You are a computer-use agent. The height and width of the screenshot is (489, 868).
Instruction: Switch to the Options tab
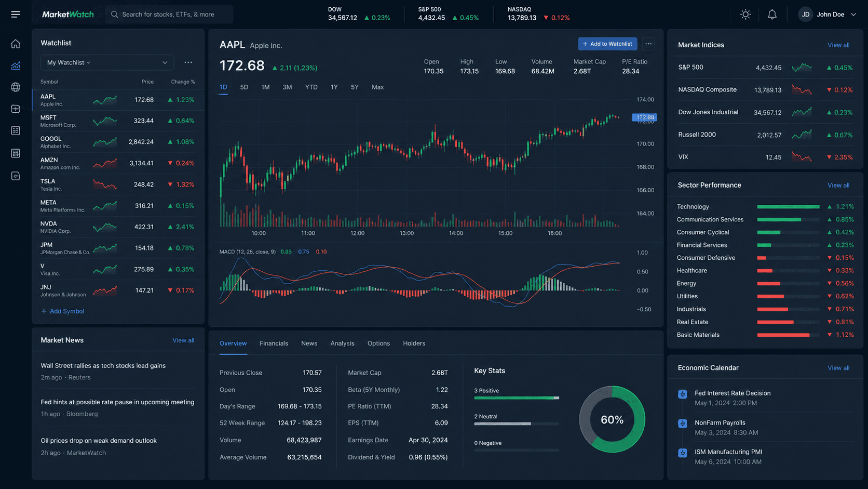(x=378, y=343)
